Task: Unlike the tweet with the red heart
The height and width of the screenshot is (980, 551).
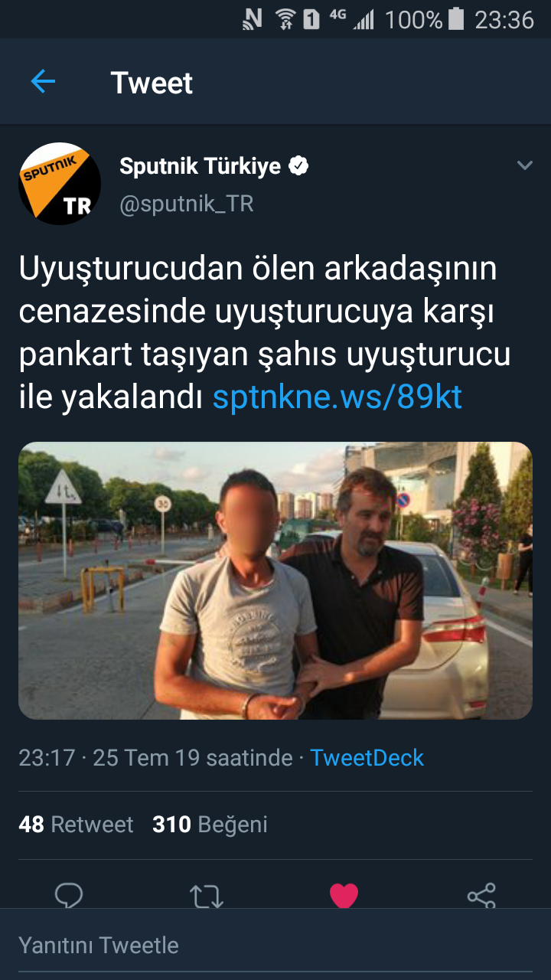Action: coord(344,896)
